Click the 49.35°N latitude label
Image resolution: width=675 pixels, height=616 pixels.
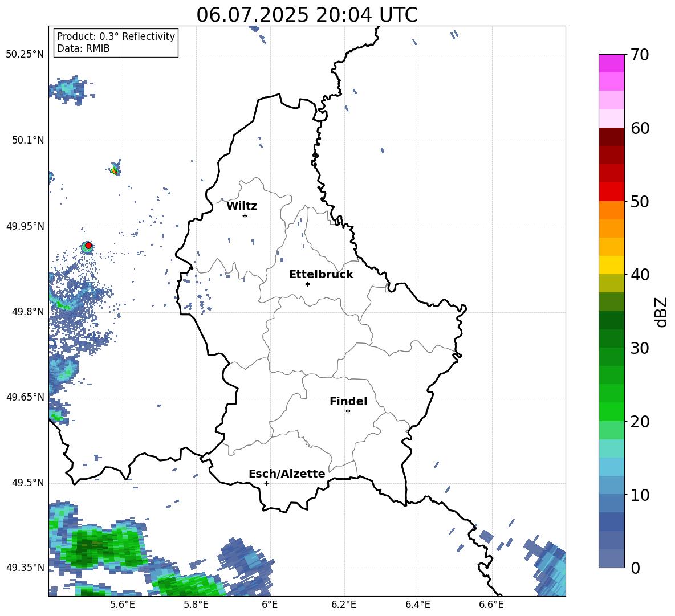[x=25, y=568]
